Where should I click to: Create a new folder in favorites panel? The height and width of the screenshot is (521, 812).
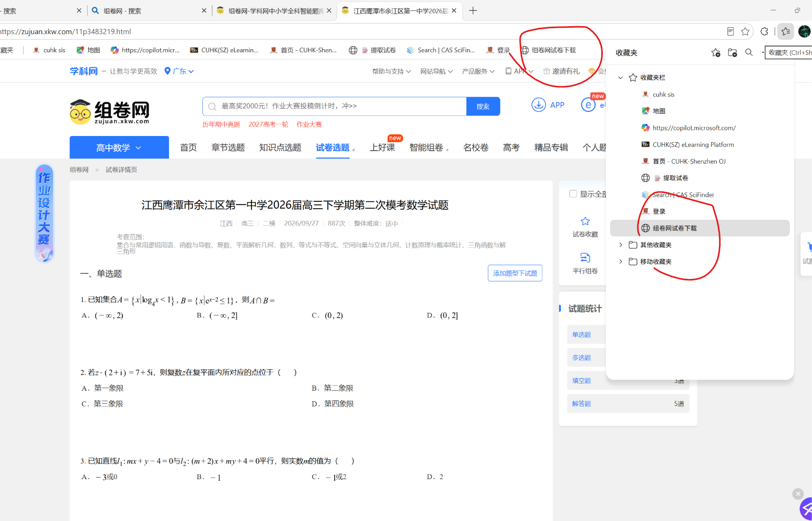733,52
